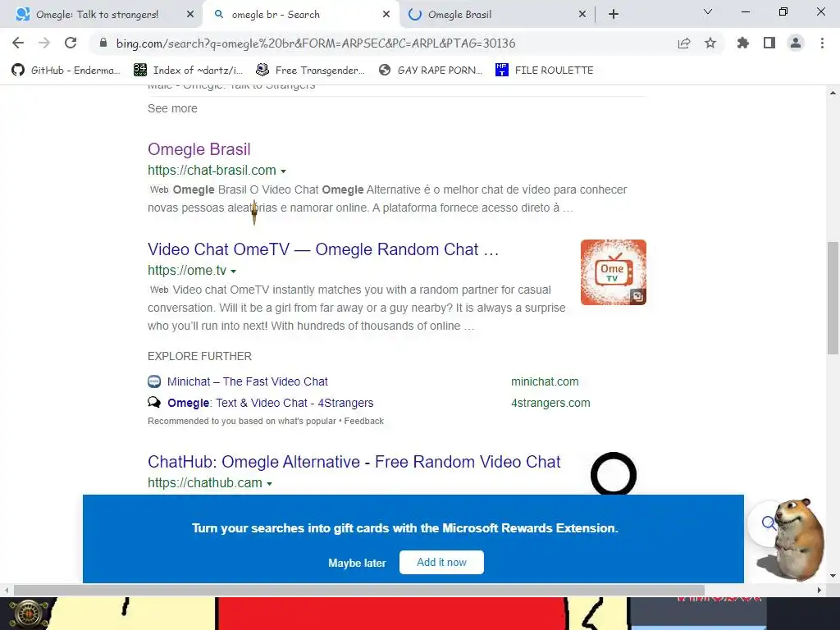Click the Feedback link
The image size is (840, 630).
coord(363,421)
